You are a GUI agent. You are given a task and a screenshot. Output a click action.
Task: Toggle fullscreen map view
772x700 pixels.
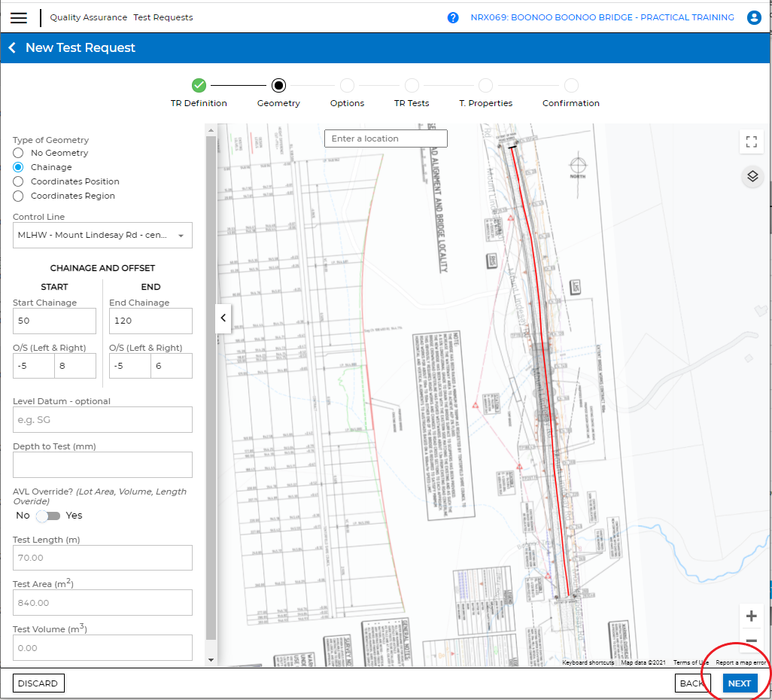tap(751, 142)
